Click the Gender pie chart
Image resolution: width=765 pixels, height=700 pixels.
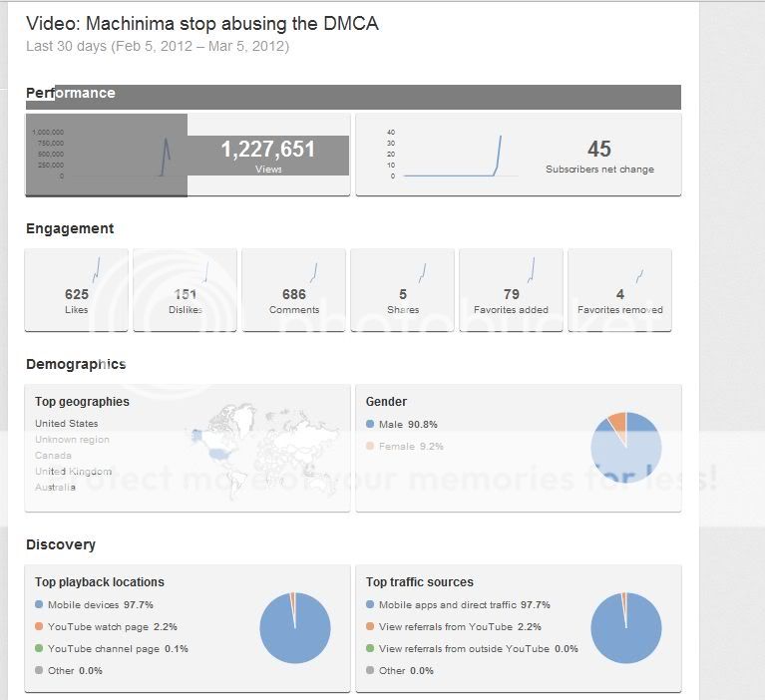625,446
